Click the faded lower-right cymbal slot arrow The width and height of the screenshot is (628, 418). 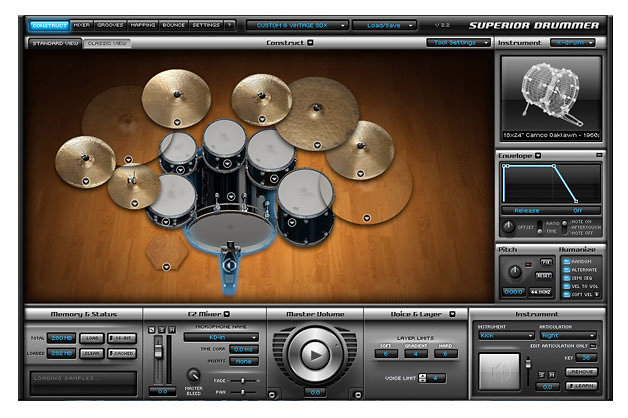(366, 218)
